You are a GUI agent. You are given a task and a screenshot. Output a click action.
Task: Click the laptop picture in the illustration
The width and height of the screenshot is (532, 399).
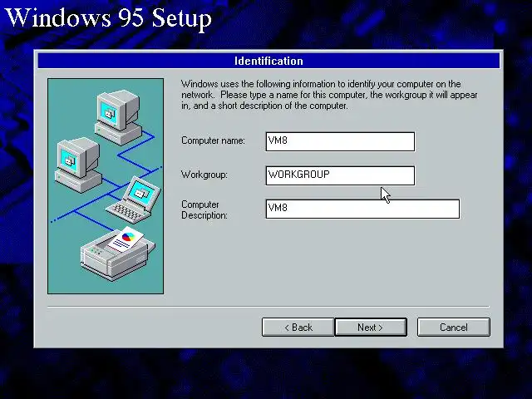[x=134, y=199]
